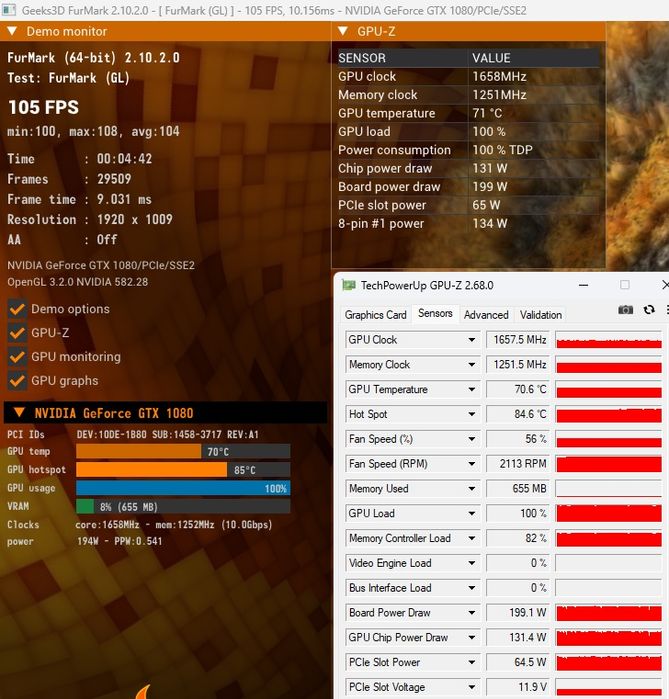The height and width of the screenshot is (699, 669).
Task: Click the Hot Spot 84.6 °C value
Action: (x=518, y=415)
